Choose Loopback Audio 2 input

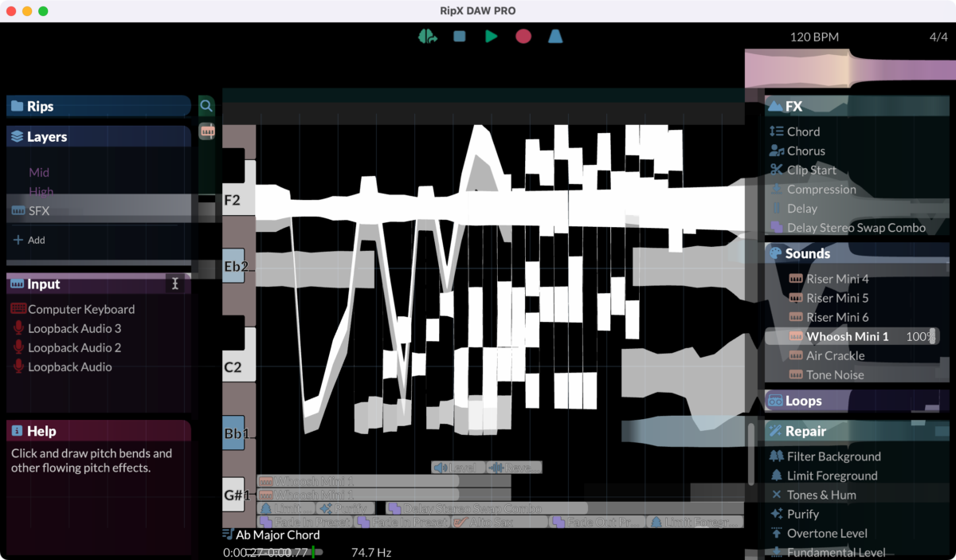point(66,347)
